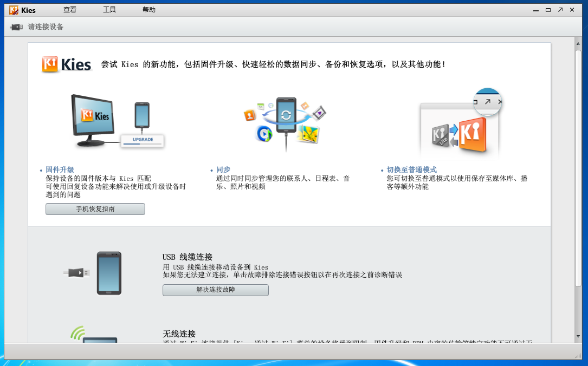Close the Kies window
588x366 pixels.
[x=572, y=10]
